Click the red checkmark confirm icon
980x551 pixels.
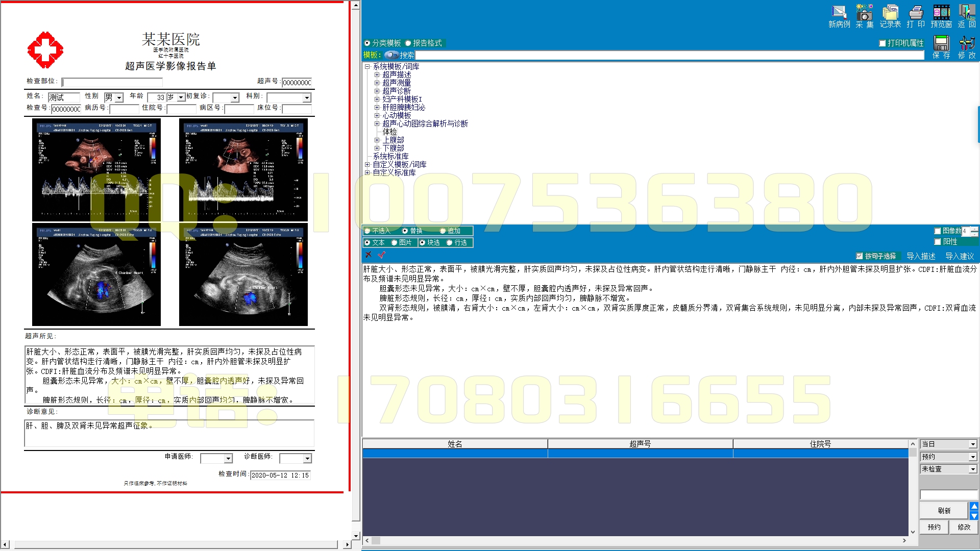(x=382, y=255)
